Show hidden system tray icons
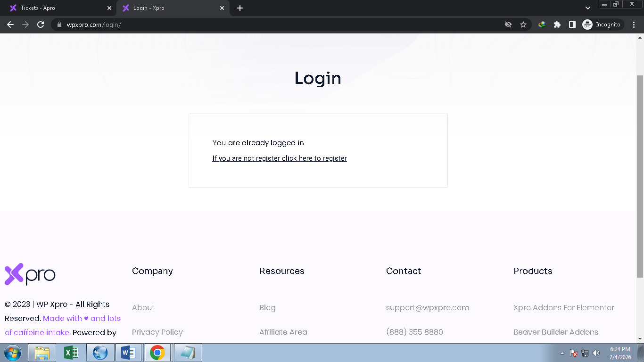This screenshot has height=362, width=644. (x=562, y=353)
